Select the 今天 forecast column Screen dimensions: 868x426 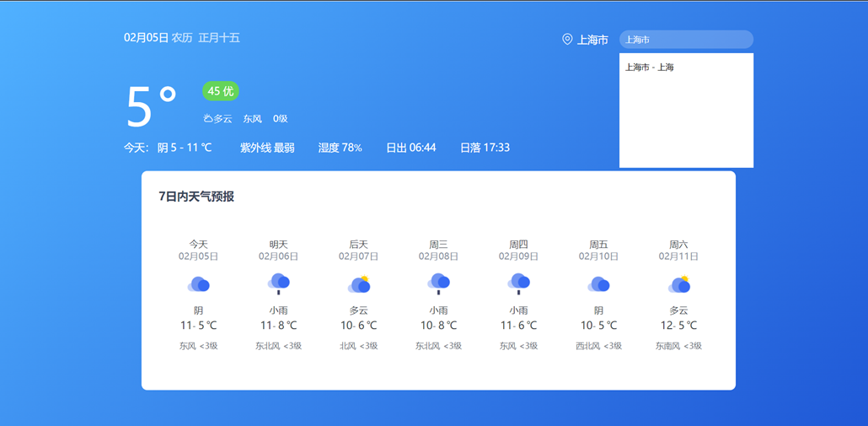(198, 295)
